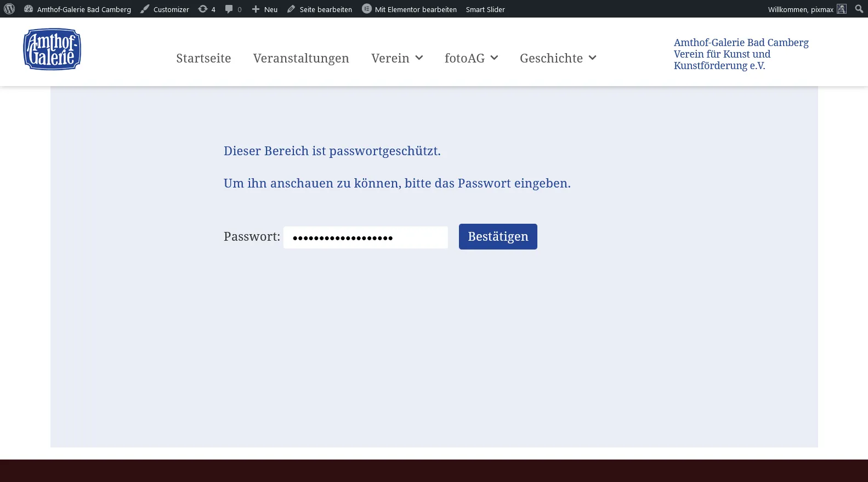Focus the Passwort input field
This screenshot has width=868, height=482.
coord(366,237)
